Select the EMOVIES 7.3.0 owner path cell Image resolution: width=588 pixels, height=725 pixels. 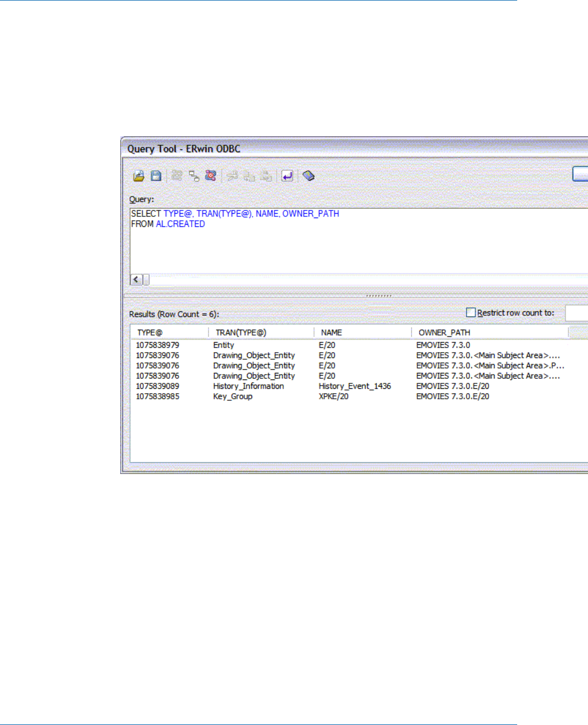click(443, 345)
